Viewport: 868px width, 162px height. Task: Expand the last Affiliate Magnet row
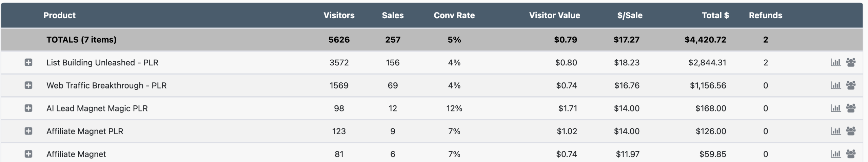click(x=28, y=154)
